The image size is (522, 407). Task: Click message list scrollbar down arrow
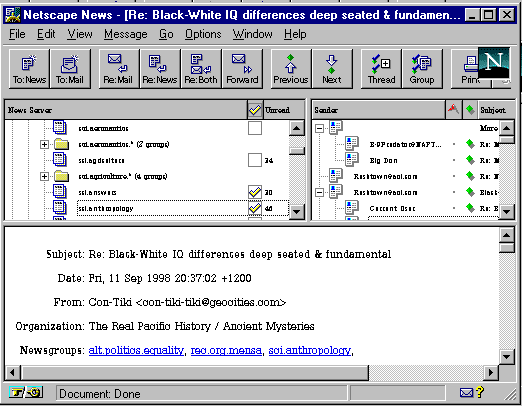point(507,211)
